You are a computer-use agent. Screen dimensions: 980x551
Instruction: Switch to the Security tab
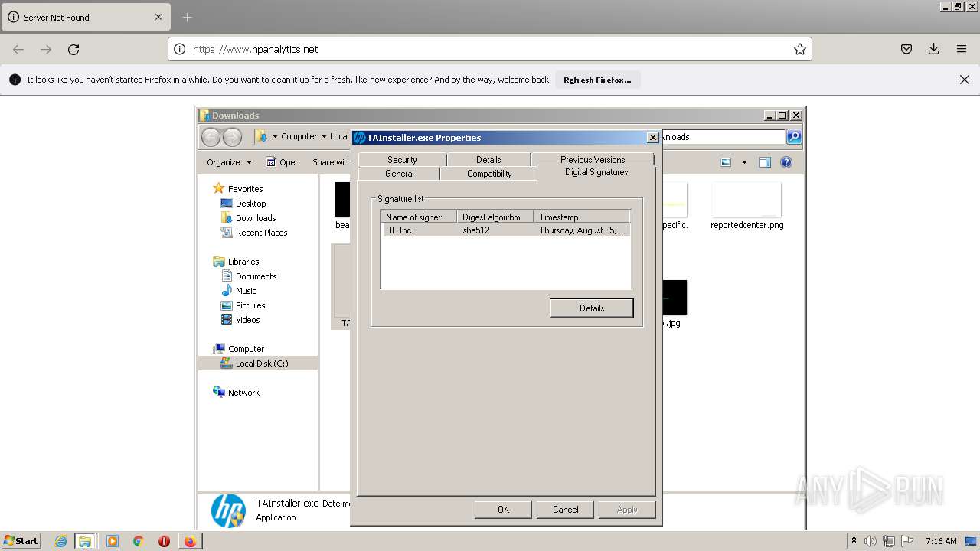click(402, 160)
